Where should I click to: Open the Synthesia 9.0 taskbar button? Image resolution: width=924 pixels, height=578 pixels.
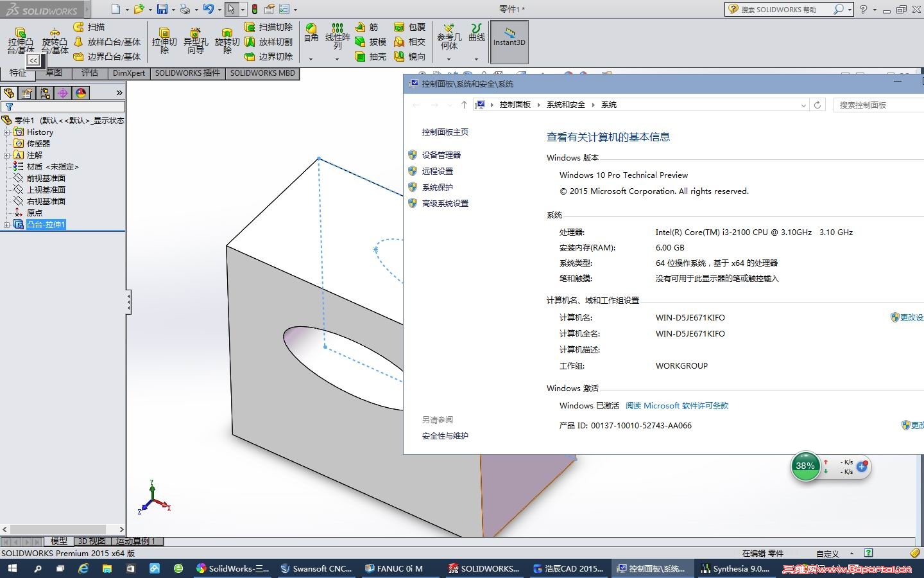(x=735, y=568)
